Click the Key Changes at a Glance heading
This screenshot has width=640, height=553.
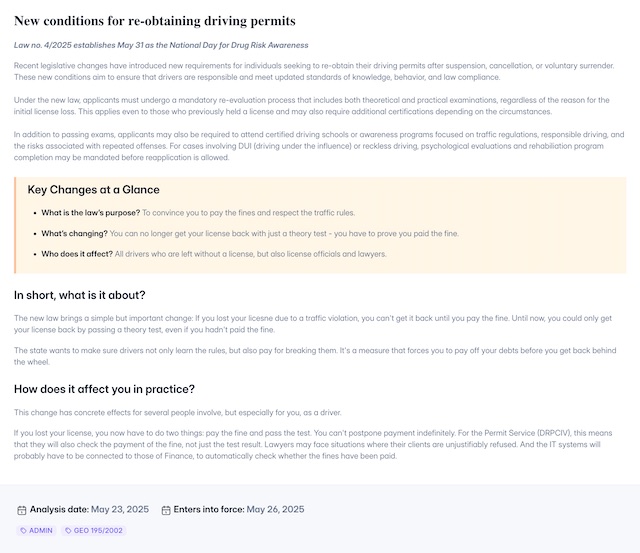click(93, 189)
